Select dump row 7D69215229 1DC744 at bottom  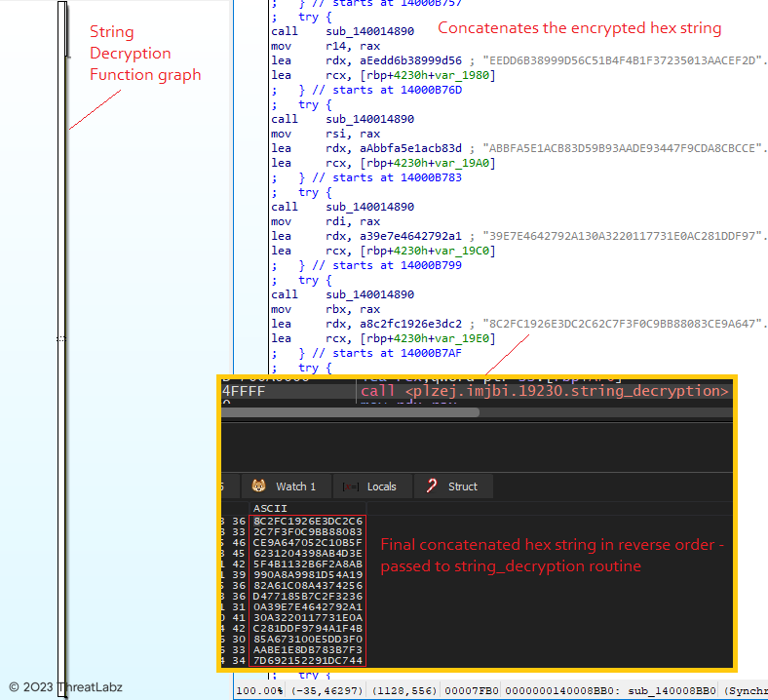click(x=307, y=660)
